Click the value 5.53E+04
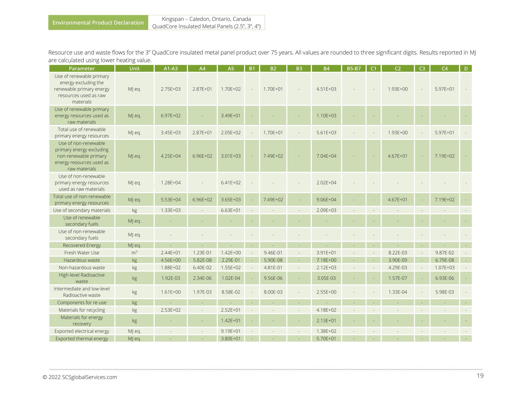This screenshot has height=411, width=532. click(x=170, y=199)
